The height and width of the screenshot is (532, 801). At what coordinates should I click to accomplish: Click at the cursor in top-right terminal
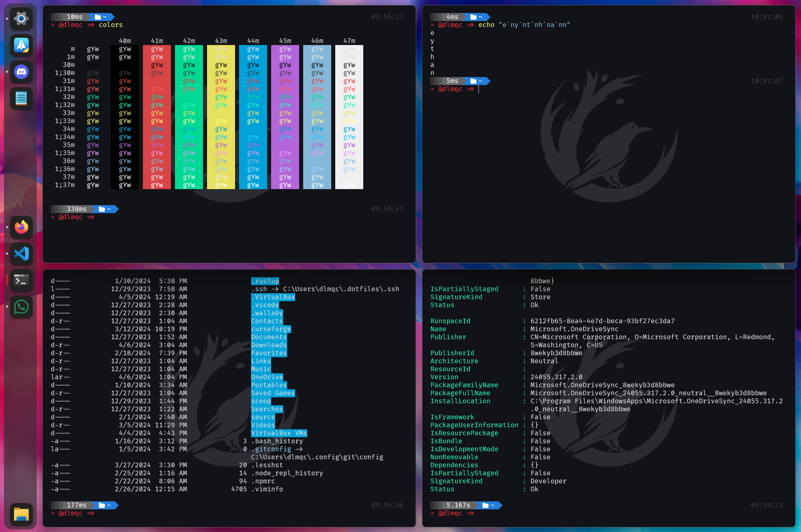coord(479,89)
